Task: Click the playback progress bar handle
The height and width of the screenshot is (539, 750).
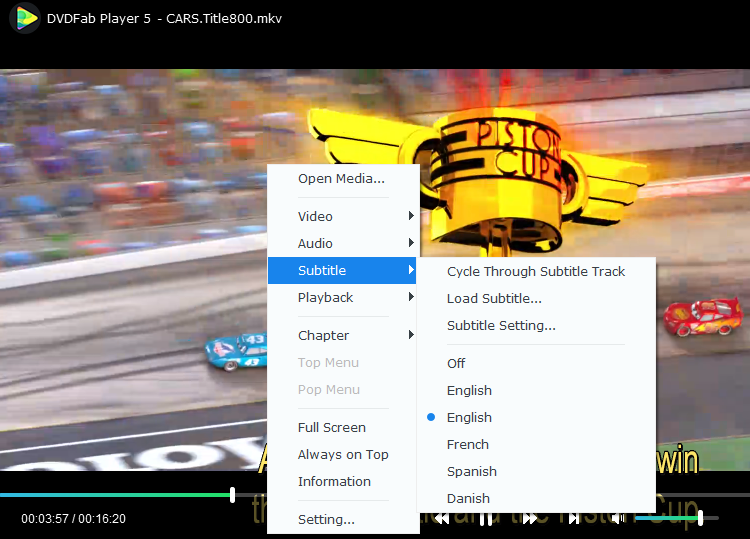Action: click(x=233, y=495)
